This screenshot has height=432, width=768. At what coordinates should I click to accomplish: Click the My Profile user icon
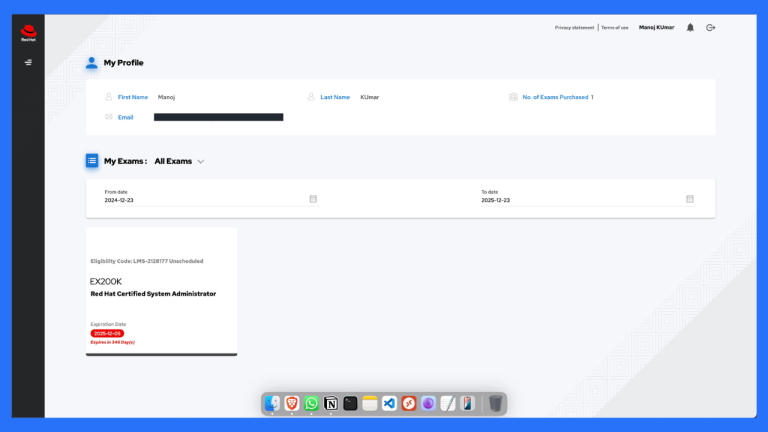click(92, 62)
